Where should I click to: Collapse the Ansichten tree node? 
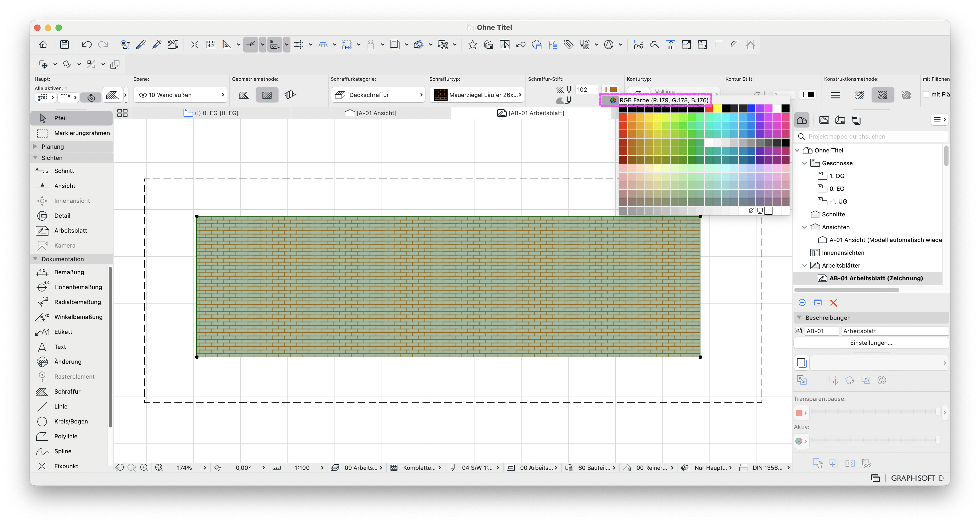tap(805, 227)
